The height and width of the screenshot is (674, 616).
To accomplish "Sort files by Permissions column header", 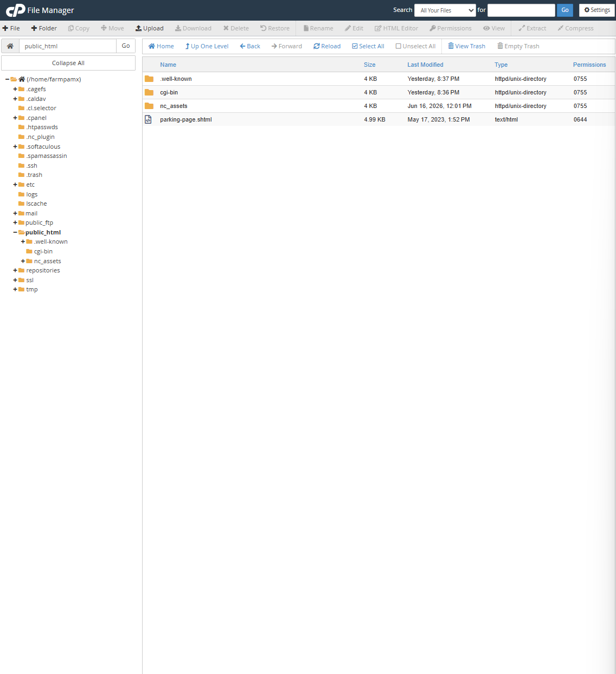I will point(589,65).
